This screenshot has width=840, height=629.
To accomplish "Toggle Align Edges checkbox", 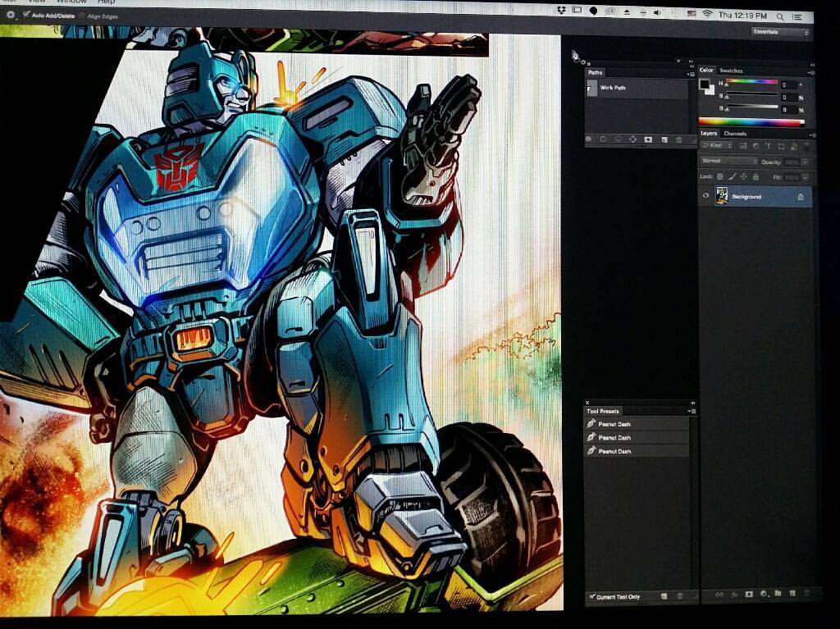I will 81,16.
